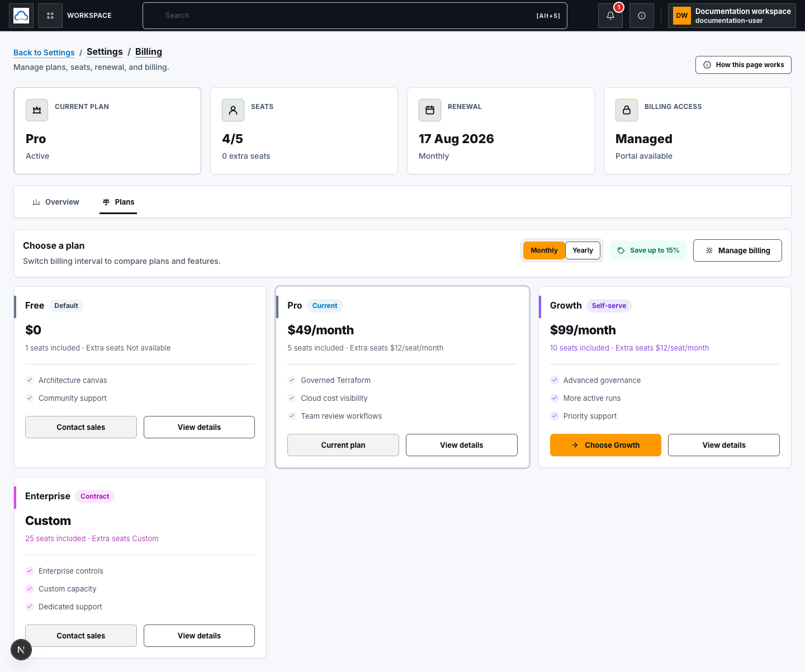Click the info icon in top bar
The image size is (805, 672).
click(x=642, y=16)
